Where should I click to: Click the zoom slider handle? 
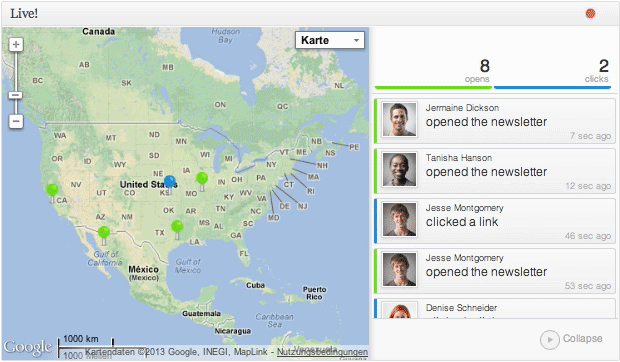(x=16, y=95)
